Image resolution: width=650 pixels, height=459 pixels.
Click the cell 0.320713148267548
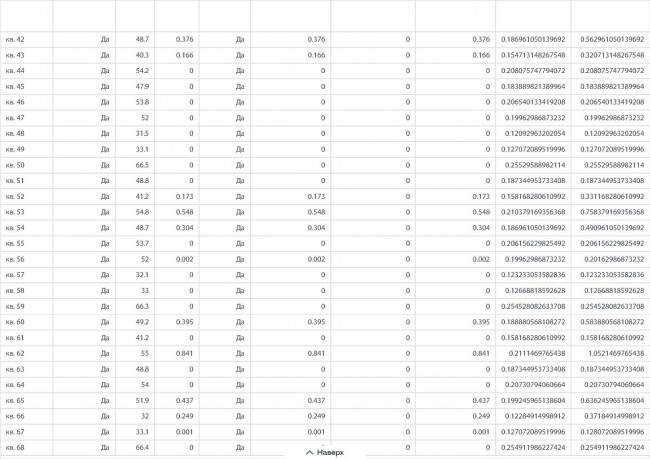point(612,55)
